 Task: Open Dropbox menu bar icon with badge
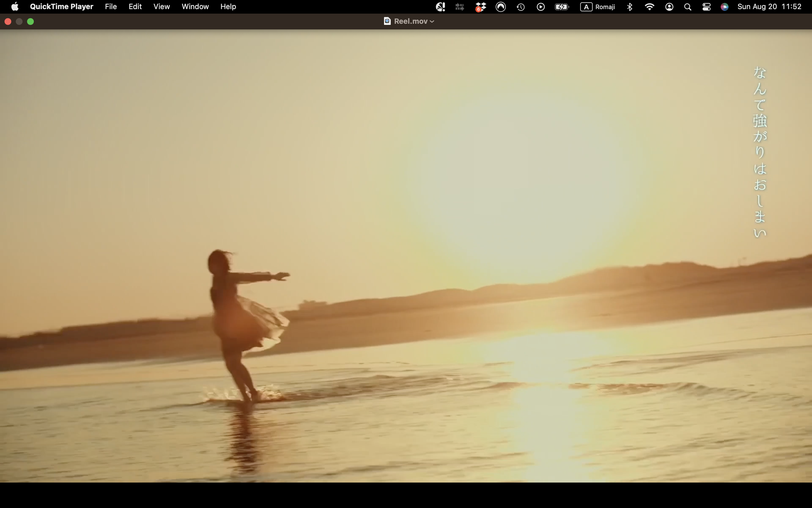coord(480,7)
